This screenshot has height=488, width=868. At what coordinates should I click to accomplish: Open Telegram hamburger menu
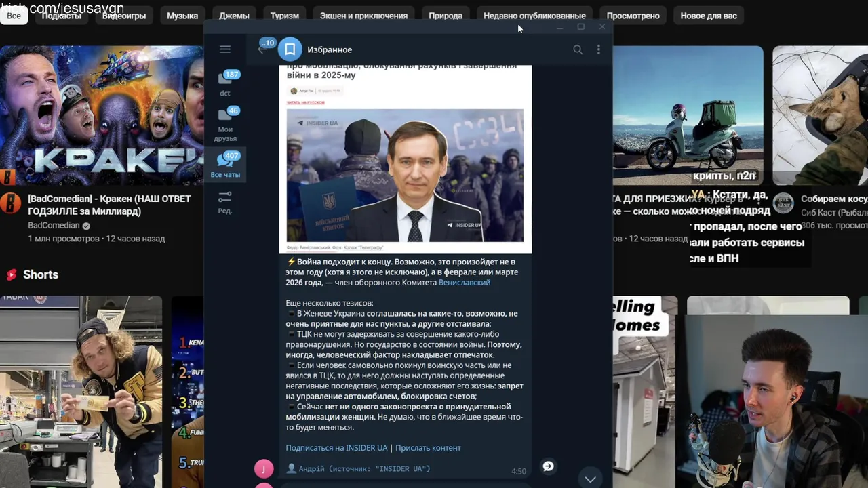(225, 49)
